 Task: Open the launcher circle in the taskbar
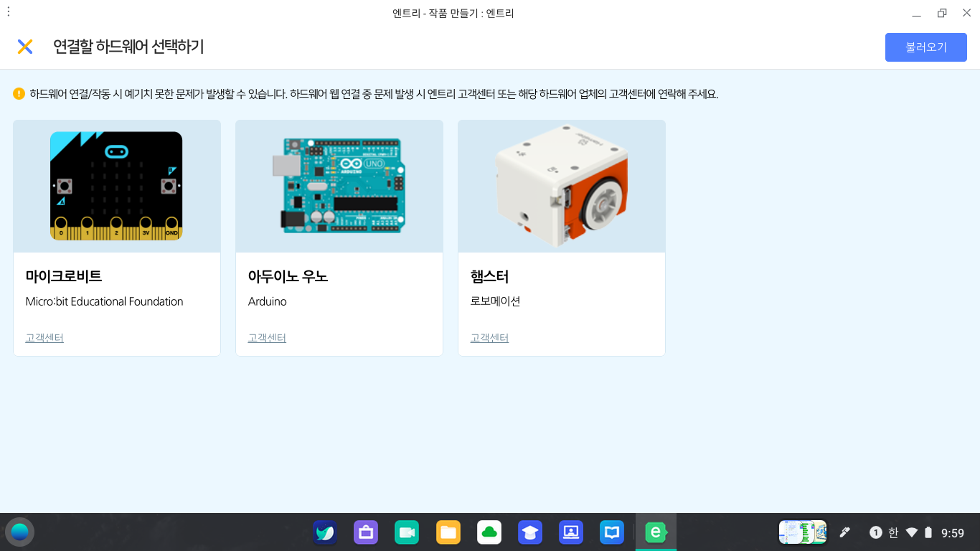(x=19, y=532)
